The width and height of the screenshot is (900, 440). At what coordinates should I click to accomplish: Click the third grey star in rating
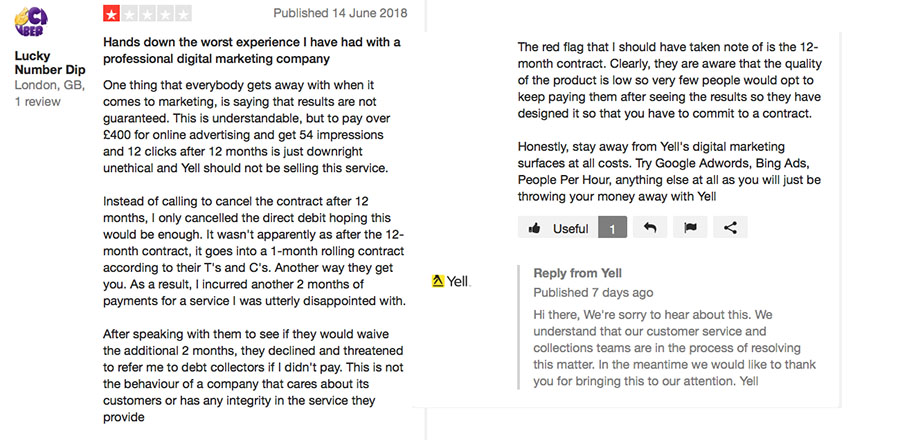click(x=148, y=14)
